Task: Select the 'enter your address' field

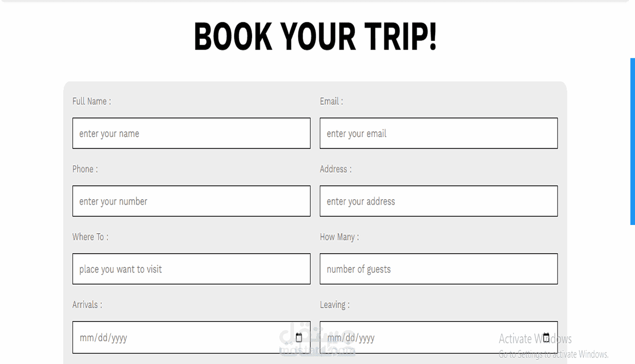Action: pyautogui.click(x=439, y=201)
